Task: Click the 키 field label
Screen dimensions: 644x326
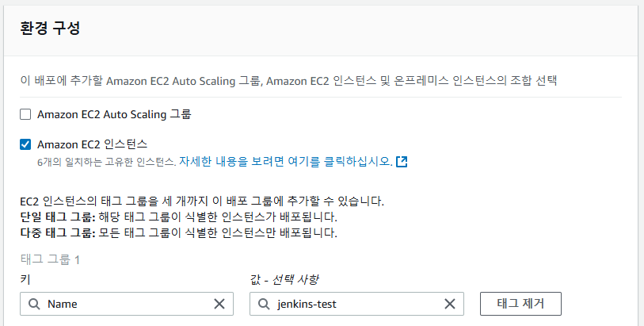Action: pos(25,280)
